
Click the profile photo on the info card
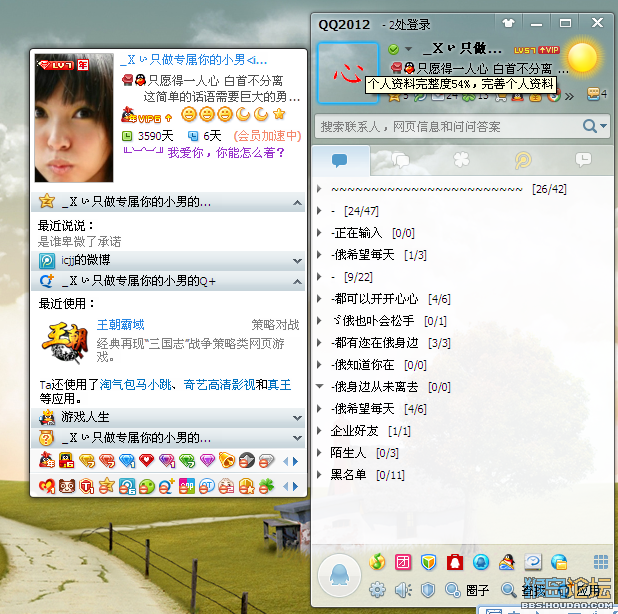(x=74, y=117)
